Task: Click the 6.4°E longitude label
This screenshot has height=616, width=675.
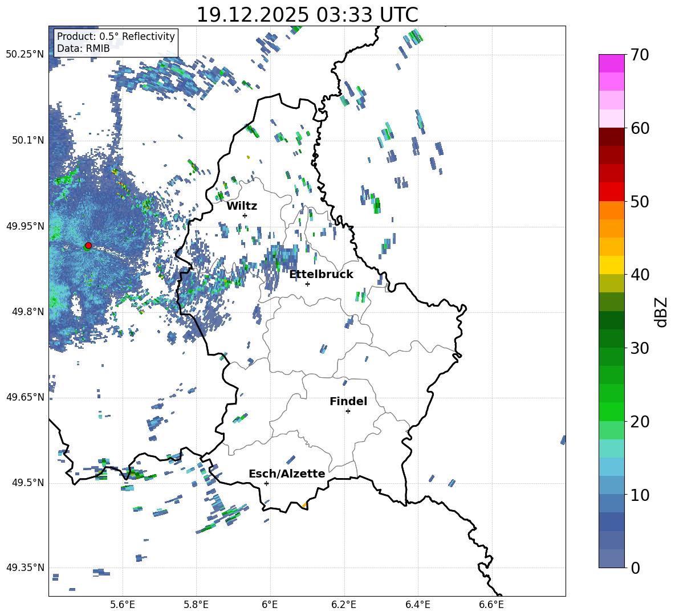Action: point(417,605)
